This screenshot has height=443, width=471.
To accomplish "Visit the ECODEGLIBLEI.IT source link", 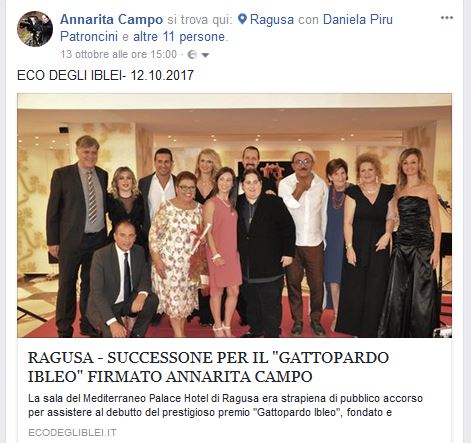I will click(x=72, y=433).
